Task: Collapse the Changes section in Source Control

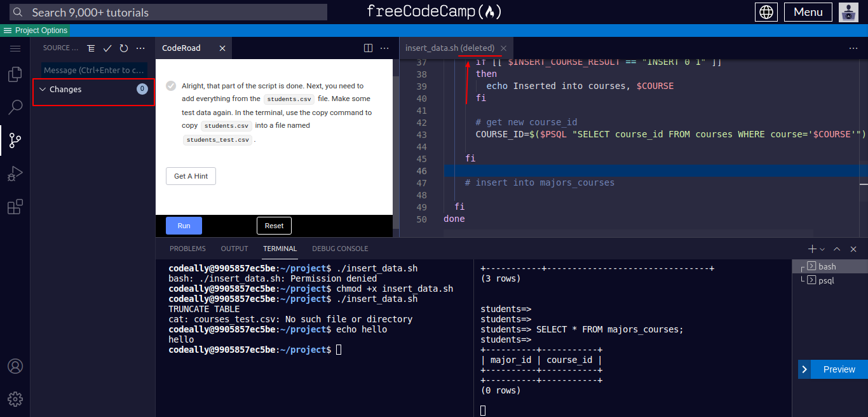Action: [43, 89]
